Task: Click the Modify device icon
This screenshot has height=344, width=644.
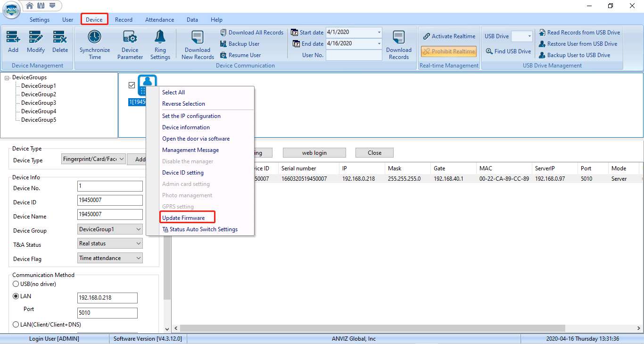Action: (36, 38)
